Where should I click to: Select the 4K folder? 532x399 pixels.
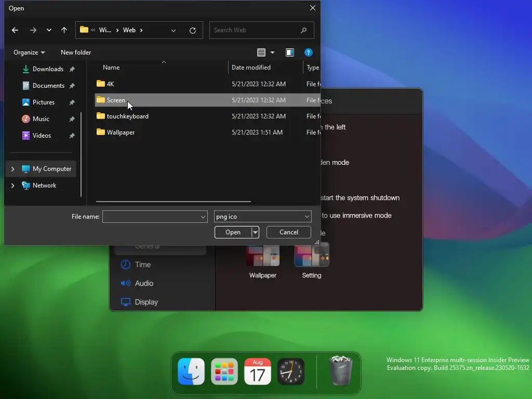(208, 84)
